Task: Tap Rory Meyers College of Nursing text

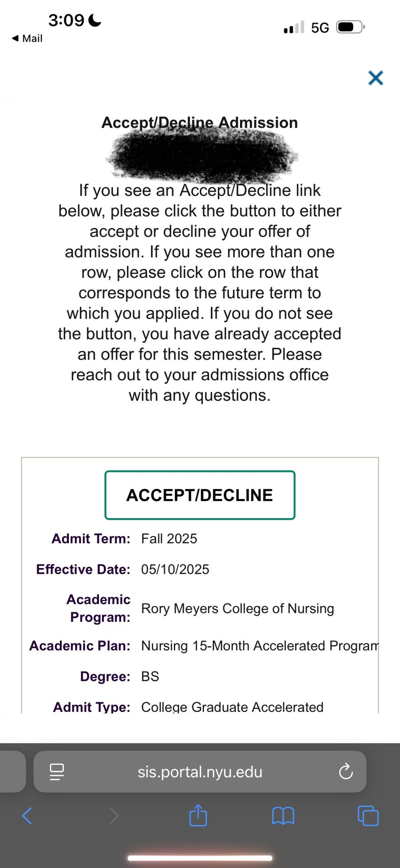Action: [x=238, y=609]
